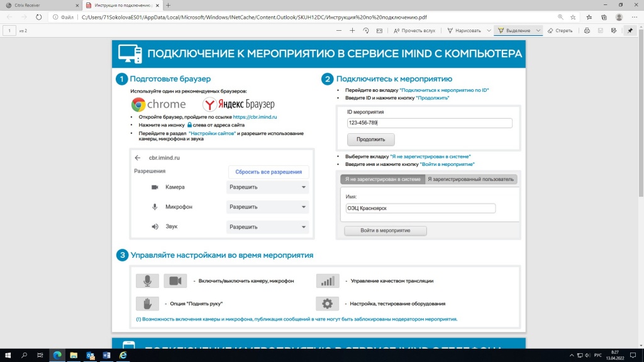Pin the PDF toolbar with the pin icon
Image resolution: width=644 pixels, height=362 pixels.
630,30
